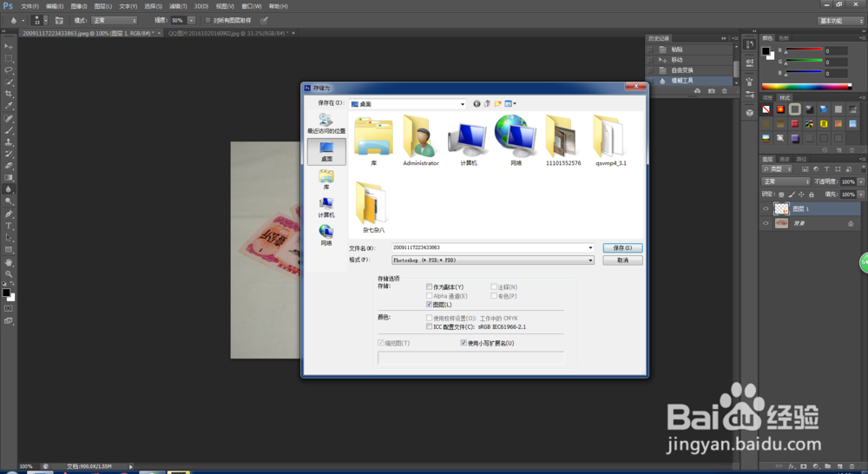Open the layer Opacity dropdown arrow
The height and width of the screenshot is (474, 868).
click(x=861, y=181)
